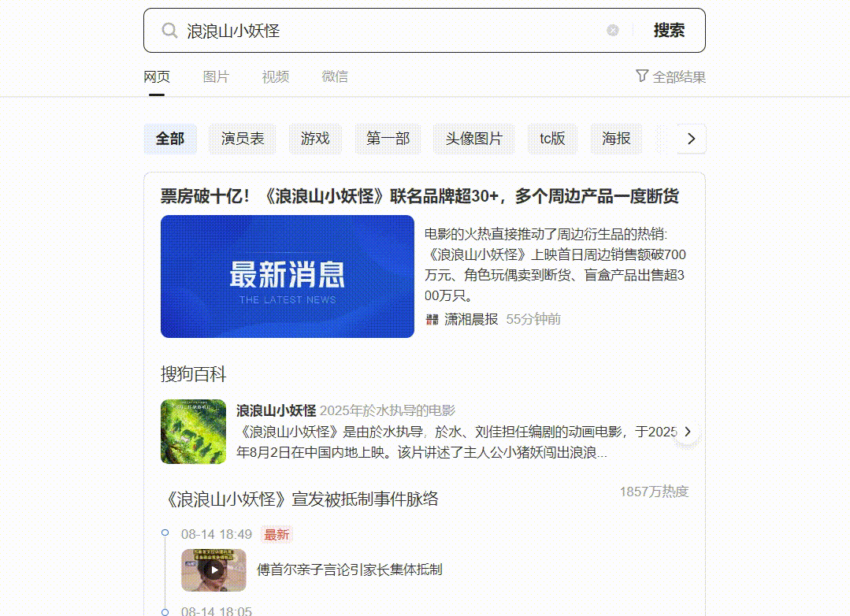Clear the search query with X icon
The width and height of the screenshot is (850, 616).
(x=613, y=31)
